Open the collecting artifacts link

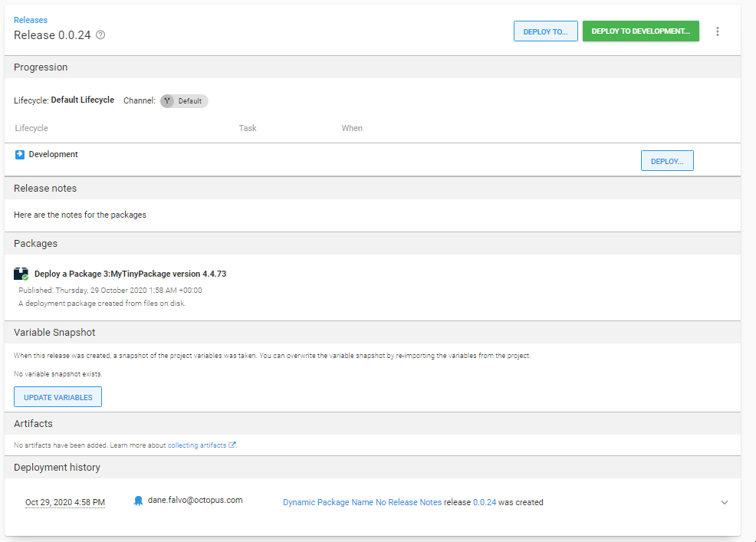[197, 445]
